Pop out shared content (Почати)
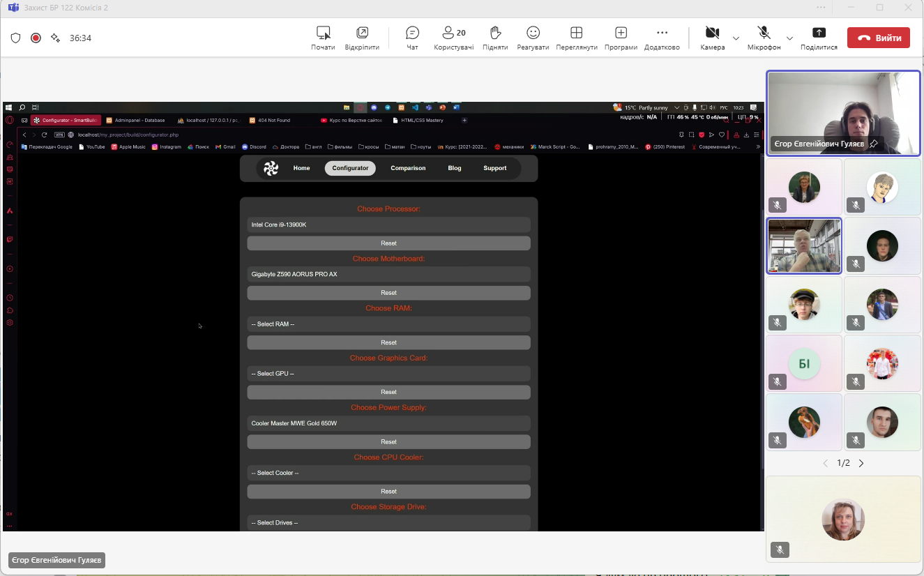 (323, 38)
